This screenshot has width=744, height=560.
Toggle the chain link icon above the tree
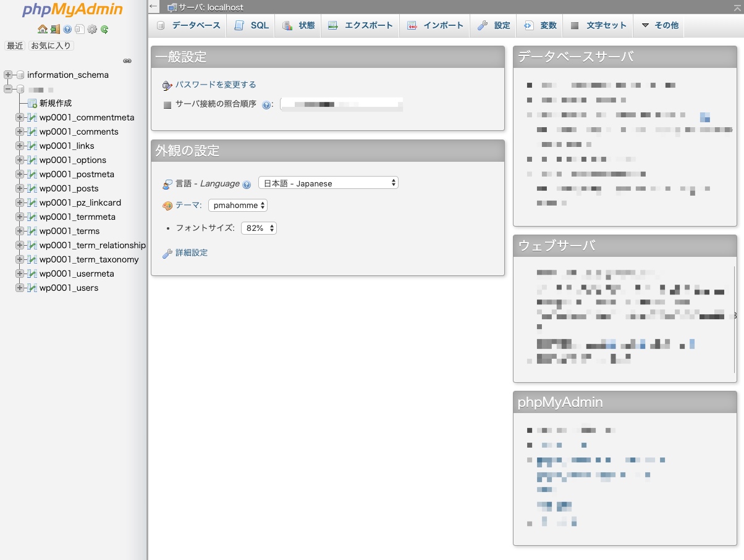[x=127, y=61]
